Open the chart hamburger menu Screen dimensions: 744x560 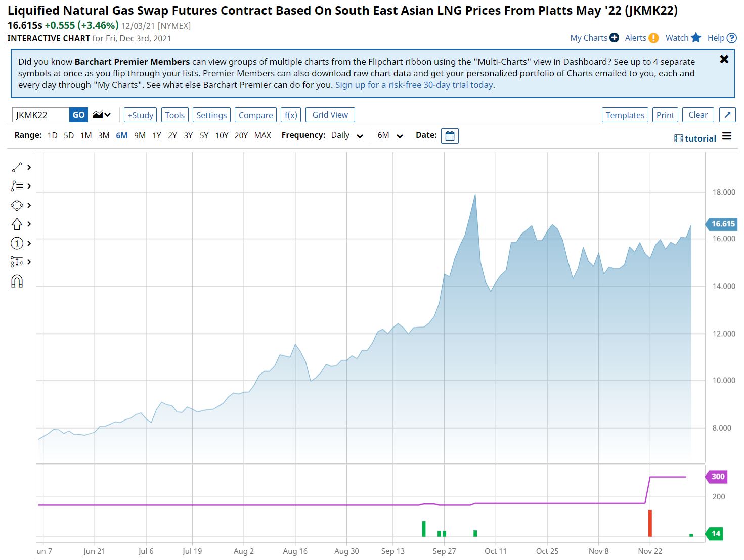coord(727,136)
